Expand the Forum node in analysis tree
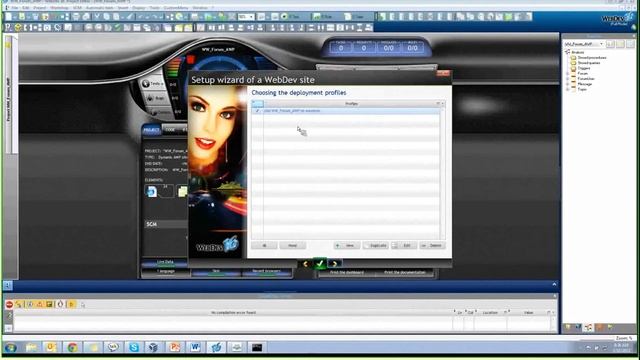 point(567,73)
